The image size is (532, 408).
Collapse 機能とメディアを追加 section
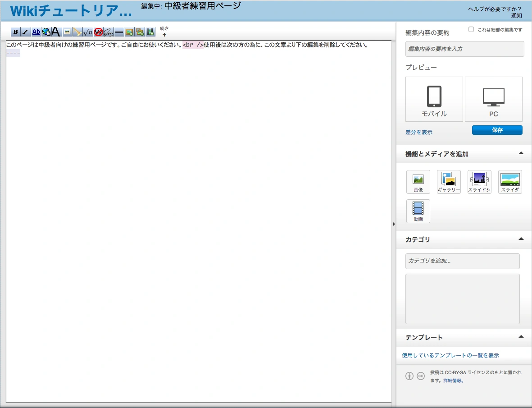[x=521, y=153]
